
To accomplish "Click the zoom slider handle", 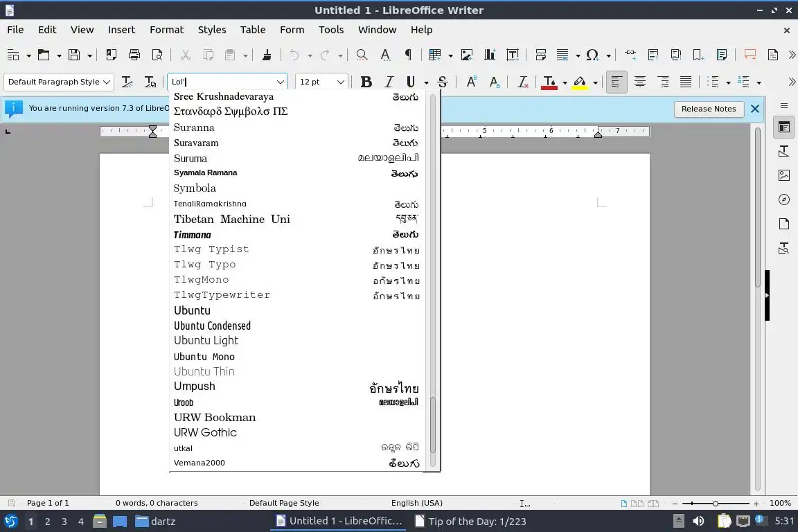I will (715, 504).
